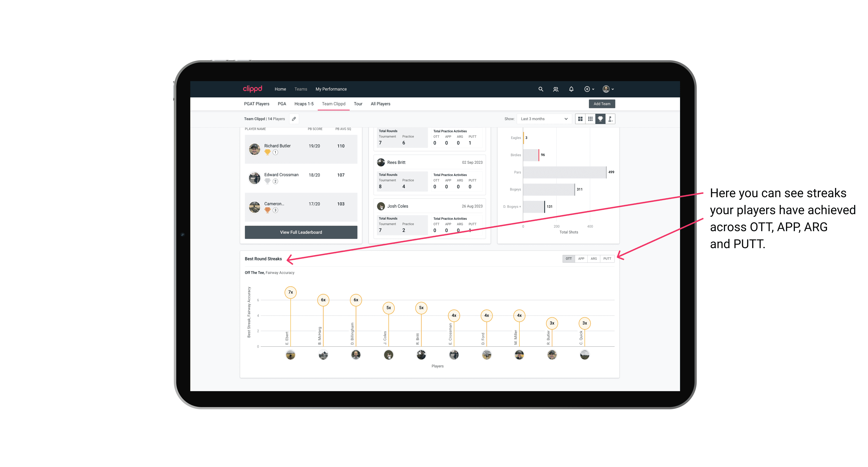Select the list view layout icon

tap(590, 119)
